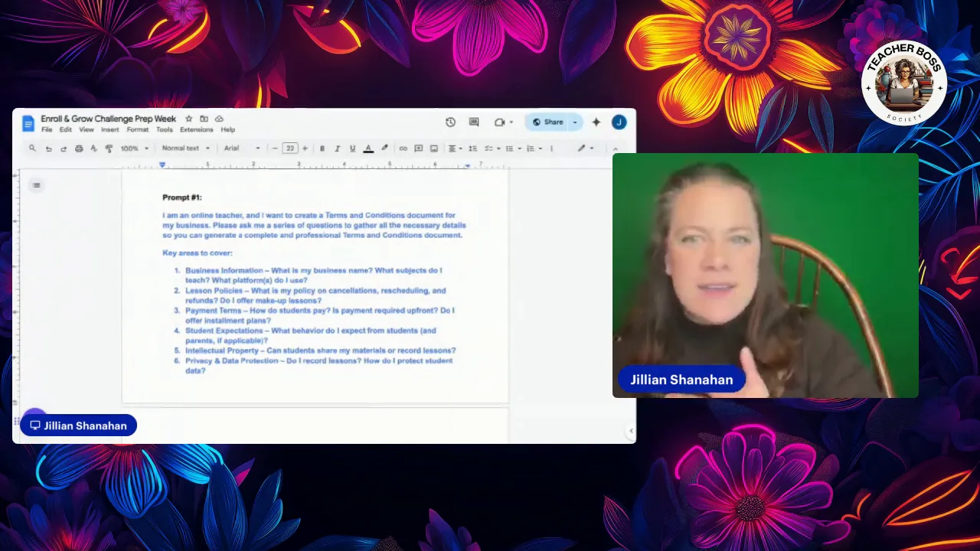This screenshot has width=980, height=551.
Task: Undo the last action
Action: pyautogui.click(x=48, y=148)
